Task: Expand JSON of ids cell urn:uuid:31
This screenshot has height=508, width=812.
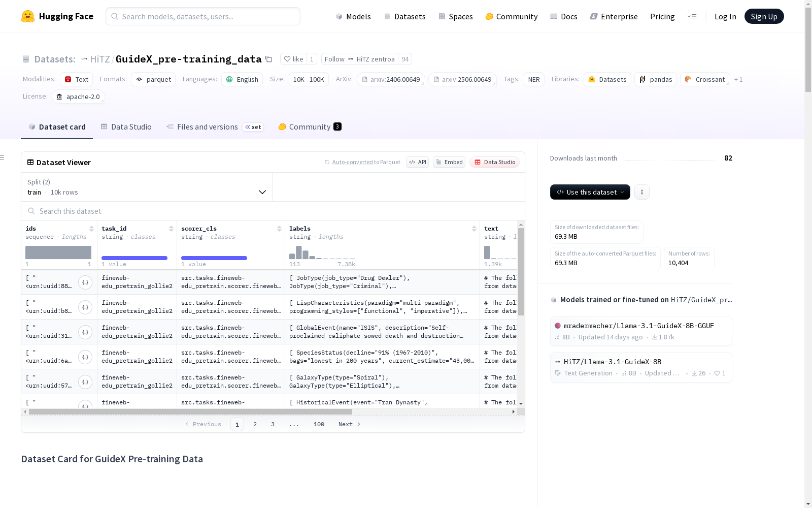Action: (85, 332)
